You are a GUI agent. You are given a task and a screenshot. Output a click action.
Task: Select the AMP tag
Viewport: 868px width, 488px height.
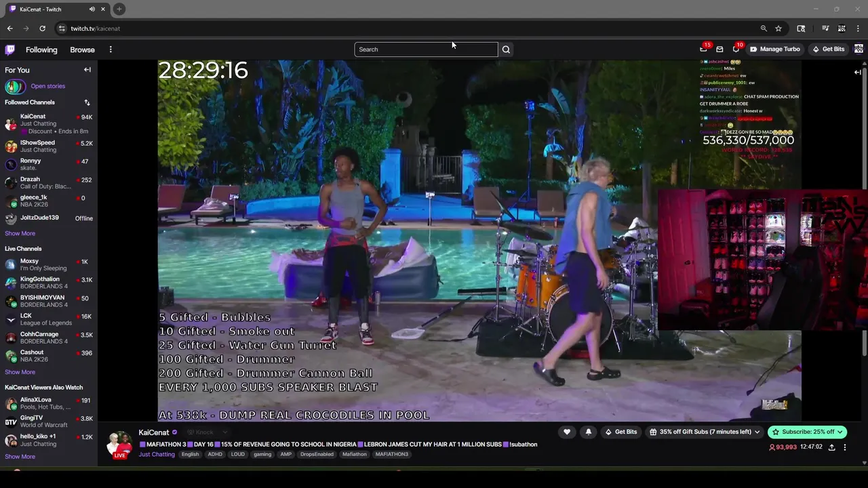pyautogui.click(x=286, y=454)
